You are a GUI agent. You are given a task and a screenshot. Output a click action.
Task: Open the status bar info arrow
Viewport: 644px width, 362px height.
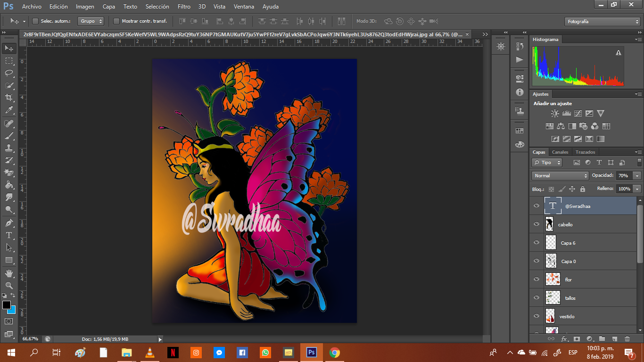(x=160, y=339)
